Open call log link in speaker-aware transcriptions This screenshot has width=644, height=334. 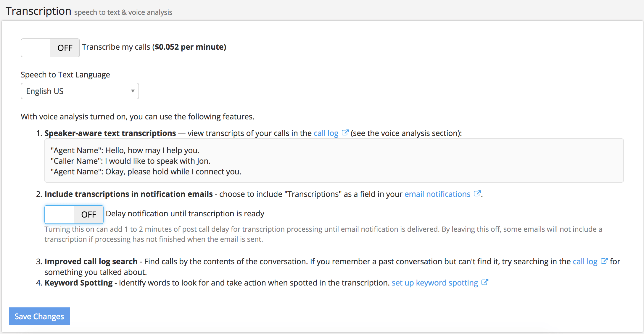(x=326, y=133)
